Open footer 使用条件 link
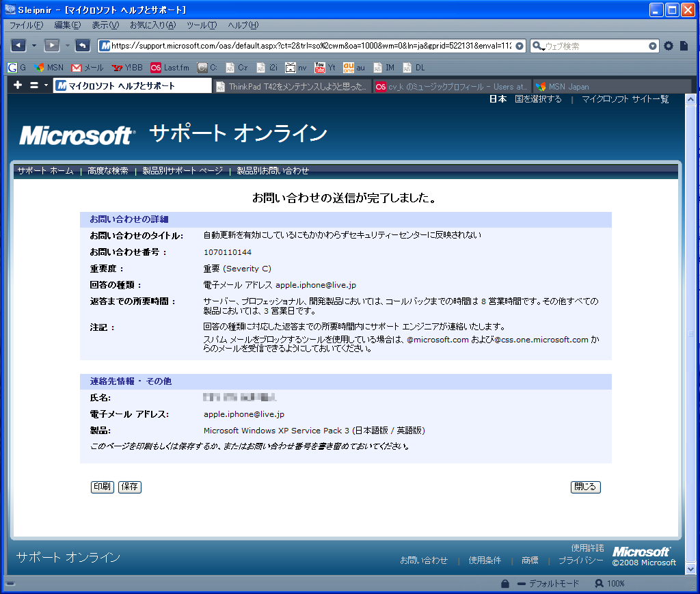The image size is (700, 594). click(x=485, y=560)
